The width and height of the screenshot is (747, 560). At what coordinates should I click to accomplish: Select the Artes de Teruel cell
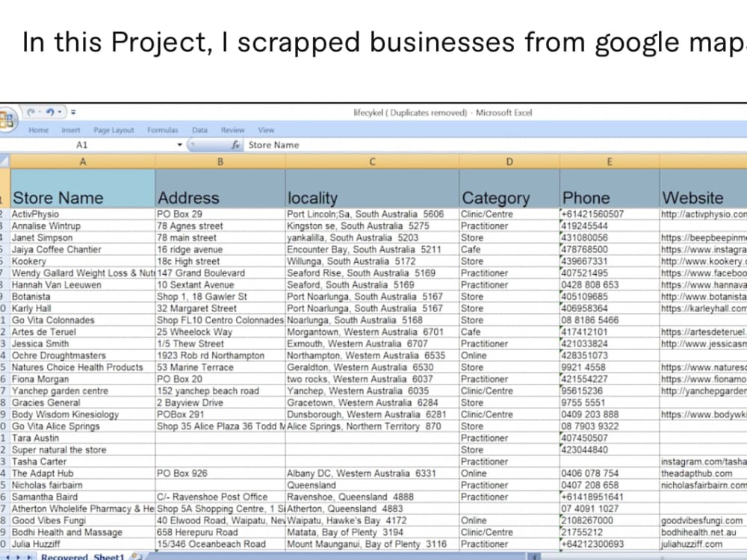click(83, 332)
